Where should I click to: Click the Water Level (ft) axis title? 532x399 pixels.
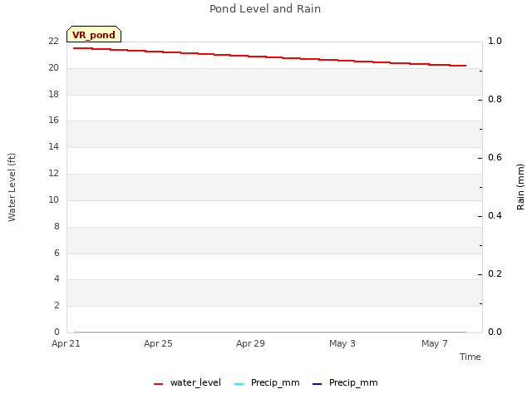tap(12, 187)
